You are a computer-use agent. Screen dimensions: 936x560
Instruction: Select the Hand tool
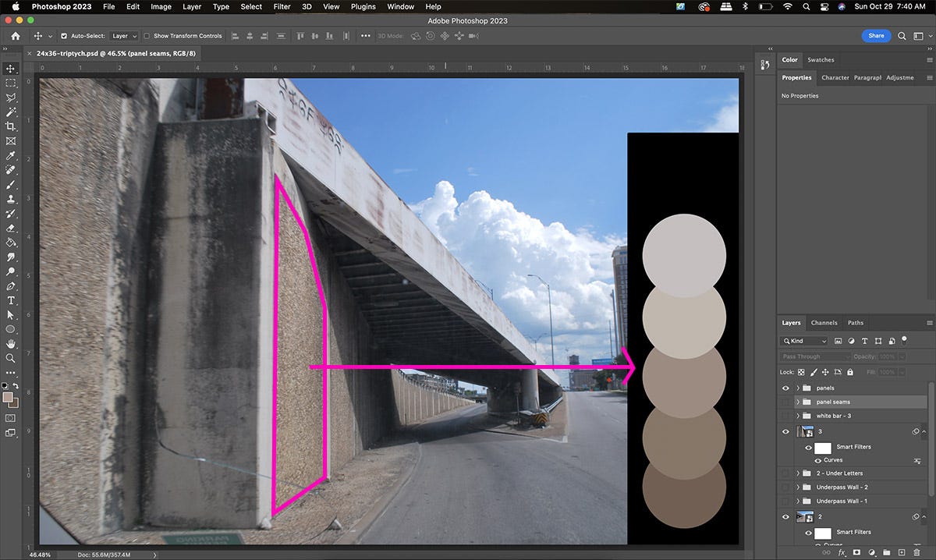pyautogui.click(x=11, y=344)
